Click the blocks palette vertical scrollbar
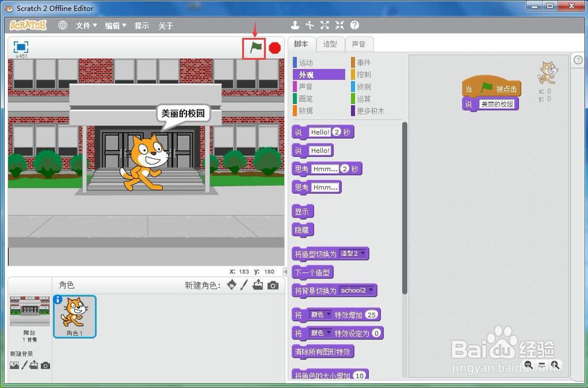This screenshot has height=388, width=588. [405, 208]
